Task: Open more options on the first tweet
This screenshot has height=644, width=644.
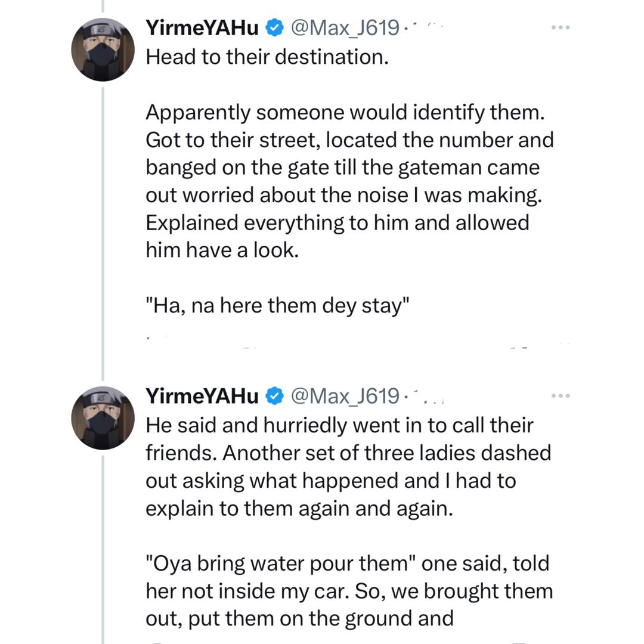Action: (561, 27)
